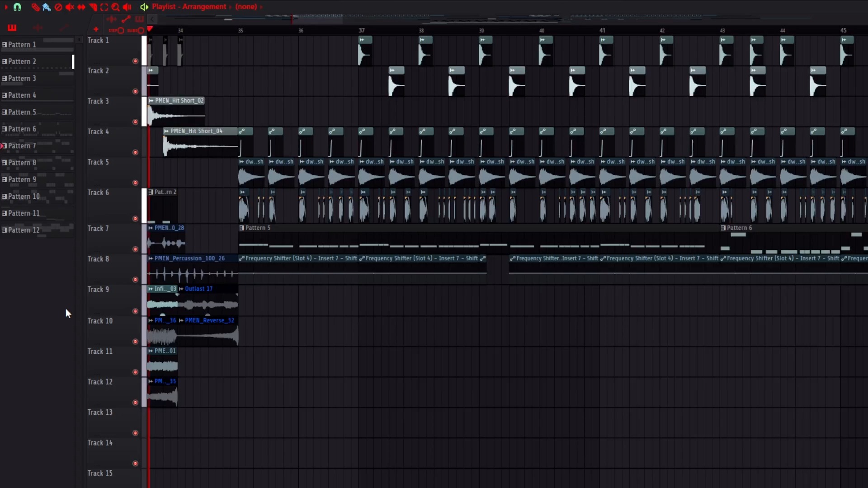Image resolution: width=868 pixels, height=488 pixels.
Task: Open Pattern 5 clip menu on Track 7
Action: click(241, 228)
